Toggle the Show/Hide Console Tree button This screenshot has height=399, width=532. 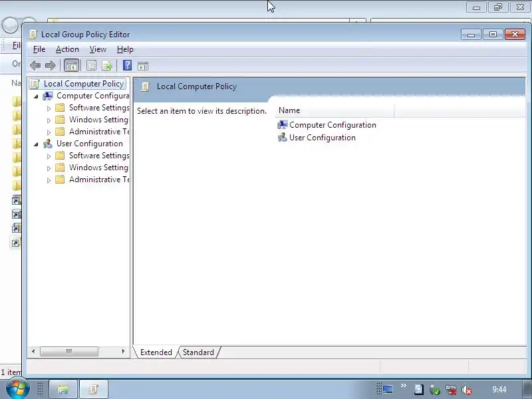(71, 65)
